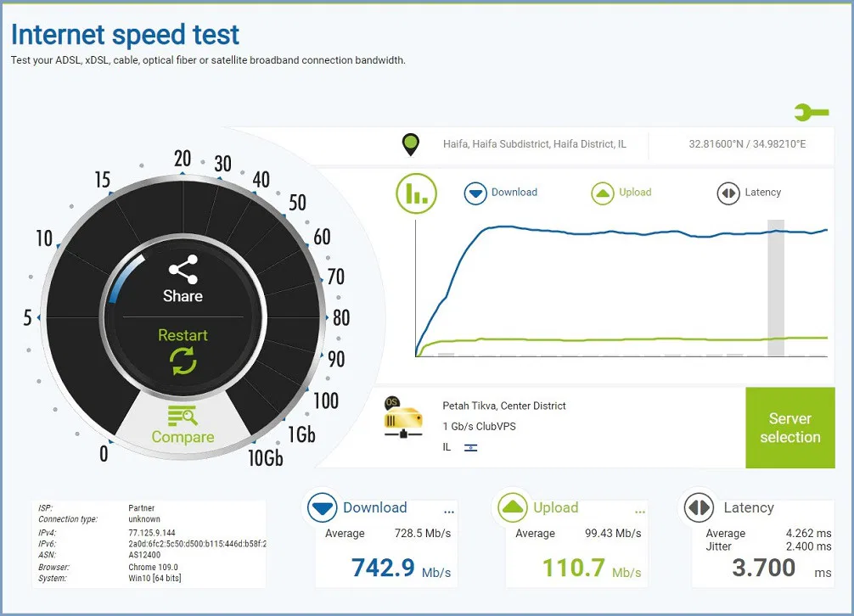Click the Compare magnifier icon

coord(183,415)
